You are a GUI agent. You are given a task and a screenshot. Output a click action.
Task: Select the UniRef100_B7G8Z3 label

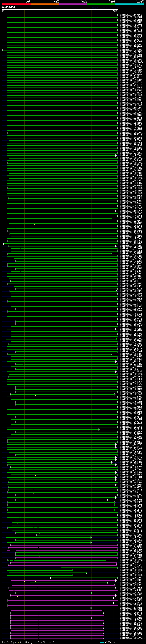[131, 47]
